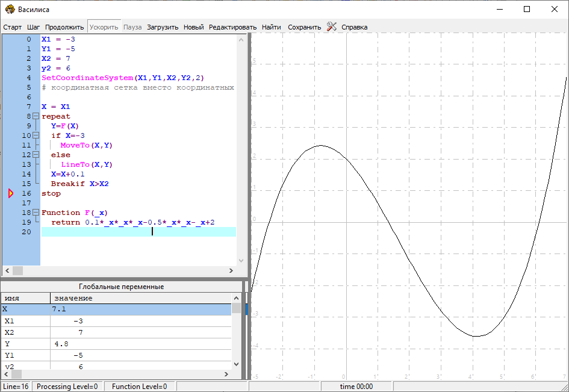Click Шаг to step one line
Viewport: 569px width, 392px height.
34,27
